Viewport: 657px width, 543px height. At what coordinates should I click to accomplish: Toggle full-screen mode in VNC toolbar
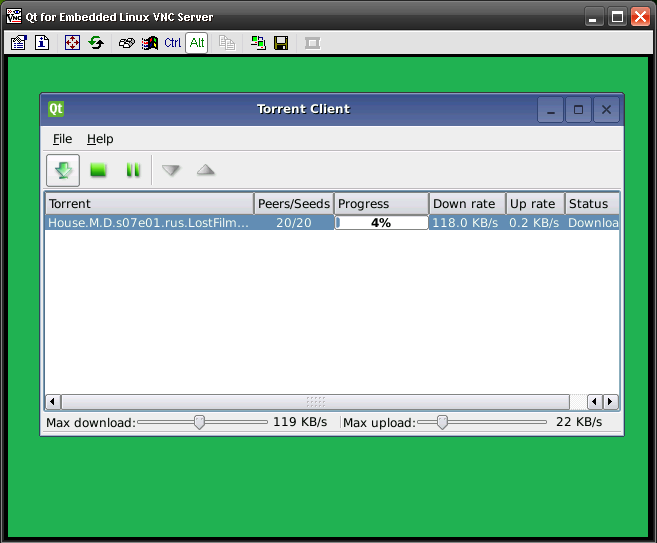coord(72,43)
